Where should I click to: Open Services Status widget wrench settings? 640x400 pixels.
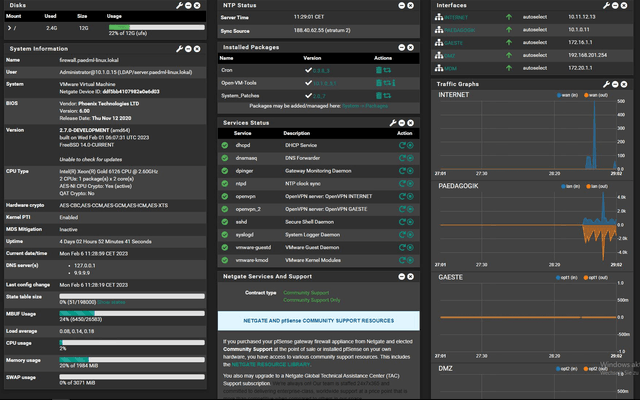coord(393,122)
